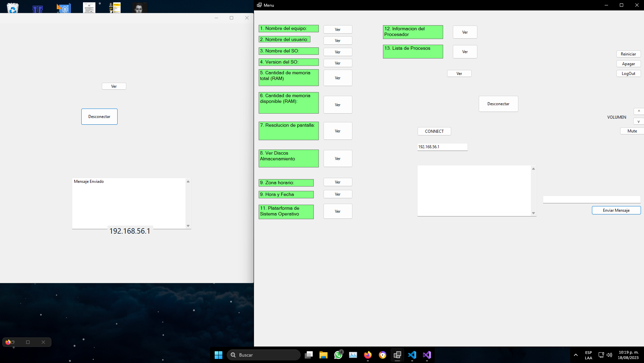Click the 13. Lista de Procesos label
Screen dimensions: 644x363
pyautogui.click(x=413, y=51)
